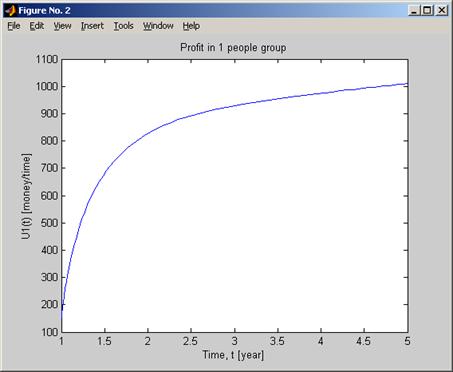
Task: Click the y-axis tick label 600
Action: (49, 196)
